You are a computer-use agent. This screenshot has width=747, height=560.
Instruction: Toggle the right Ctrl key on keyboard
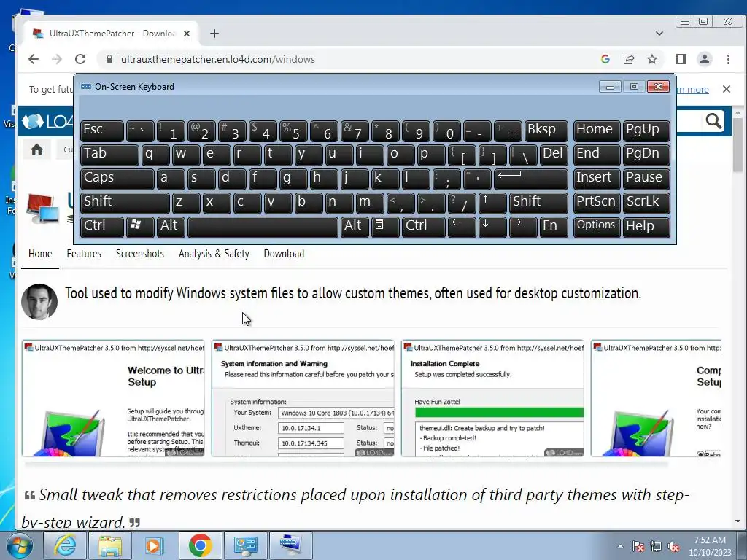(424, 226)
